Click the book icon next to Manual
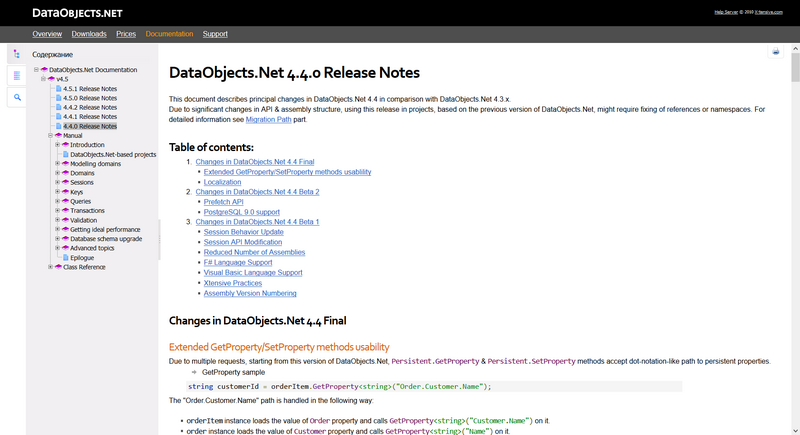 point(58,136)
